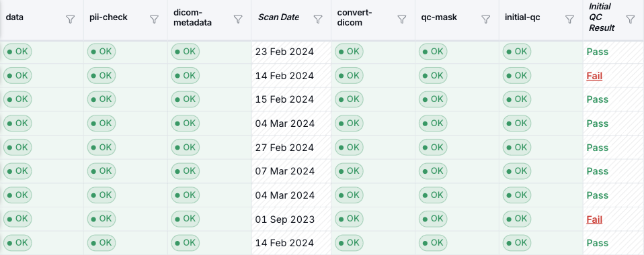The width and height of the screenshot is (644, 255).
Task: Click qc-mask OK badge in 27 Feb 2024 row
Action: 433,147
